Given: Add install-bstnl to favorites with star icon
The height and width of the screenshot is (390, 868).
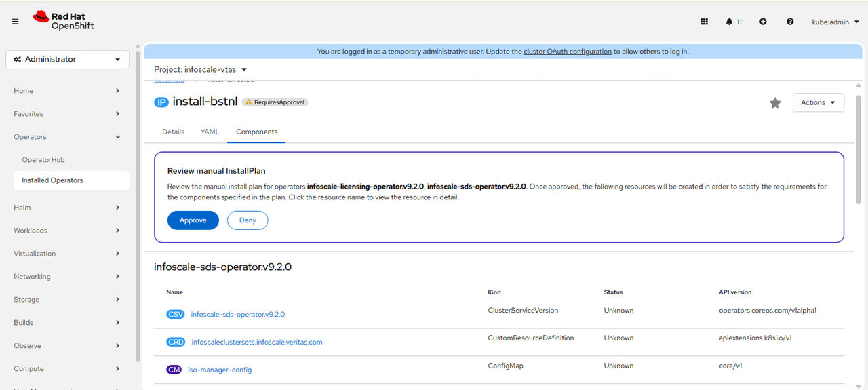Looking at the screenshot, I should pos(775,103).
